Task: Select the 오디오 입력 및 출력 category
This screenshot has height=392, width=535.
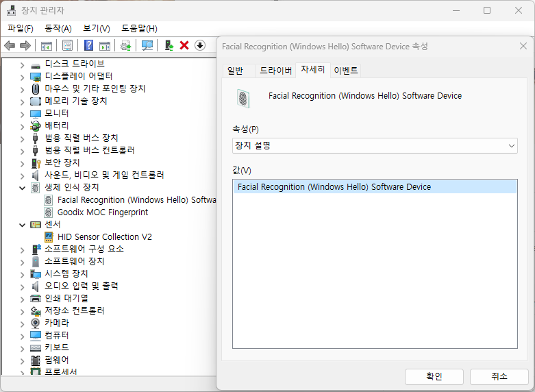Action: [82, 286]
